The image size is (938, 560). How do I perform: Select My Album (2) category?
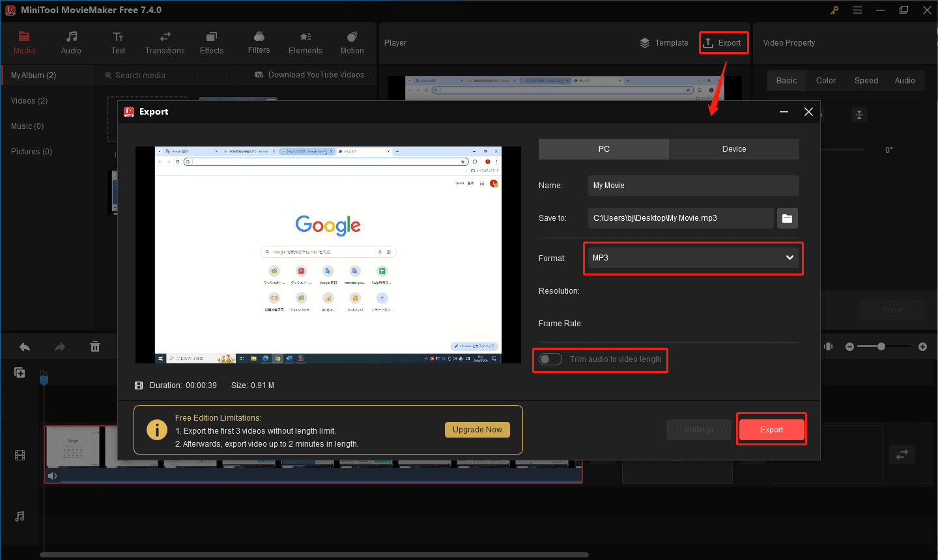pos(48,76)
